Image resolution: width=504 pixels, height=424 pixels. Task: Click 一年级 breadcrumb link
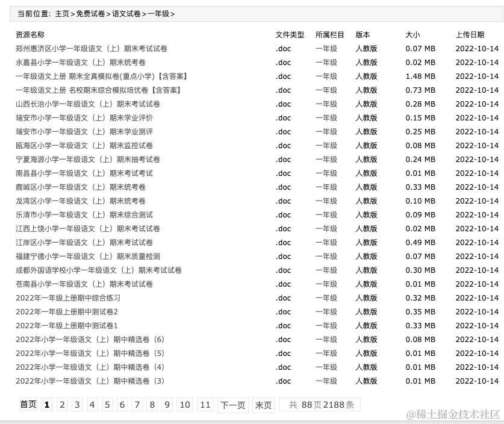pyautogui.click(x=158, y=14)
